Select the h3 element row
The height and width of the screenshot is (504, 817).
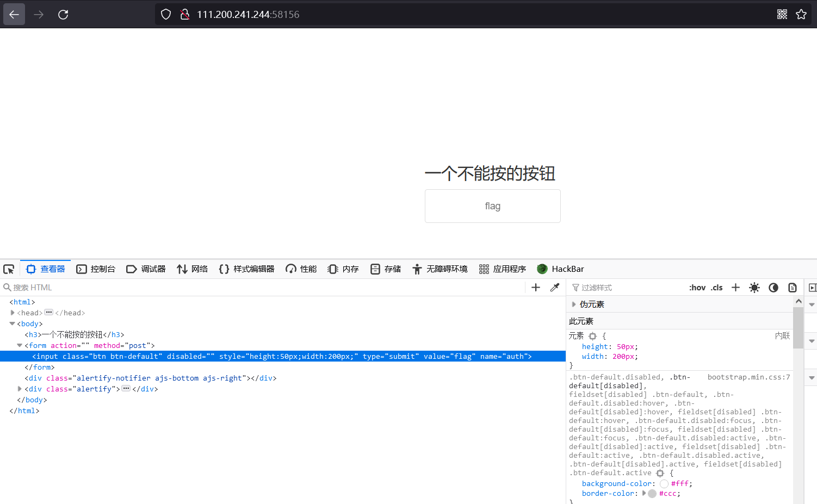(283, 334)
